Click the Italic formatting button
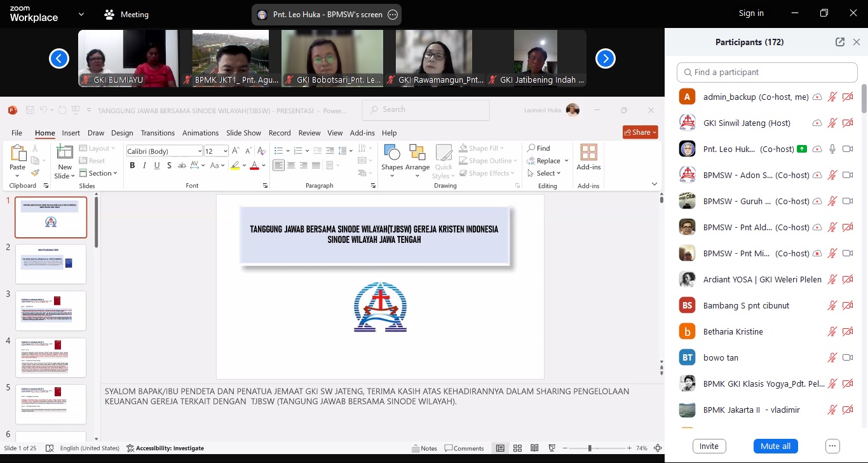Screen dimensions: 868x463 click(x=145, y=165)
